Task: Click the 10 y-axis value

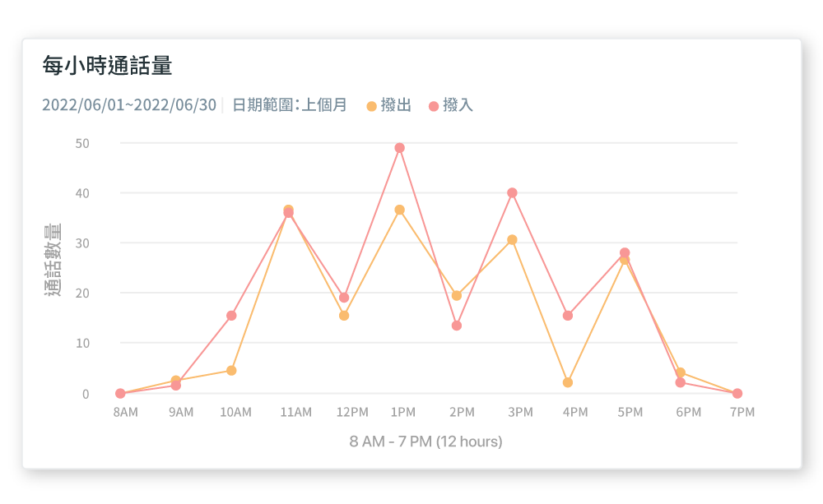Action: 82,344
